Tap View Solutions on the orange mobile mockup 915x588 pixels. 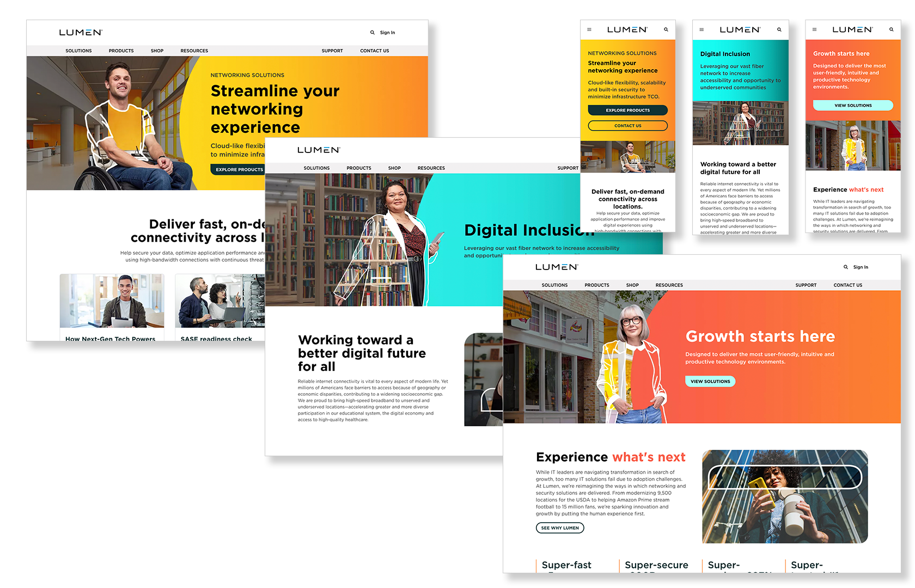click(x=853, y=106)
